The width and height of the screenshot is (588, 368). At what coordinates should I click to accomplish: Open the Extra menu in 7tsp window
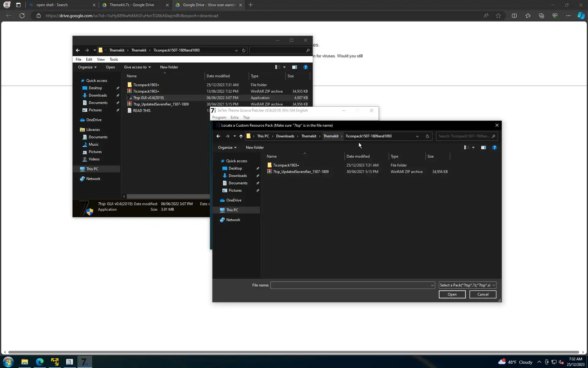coord(234,117)
